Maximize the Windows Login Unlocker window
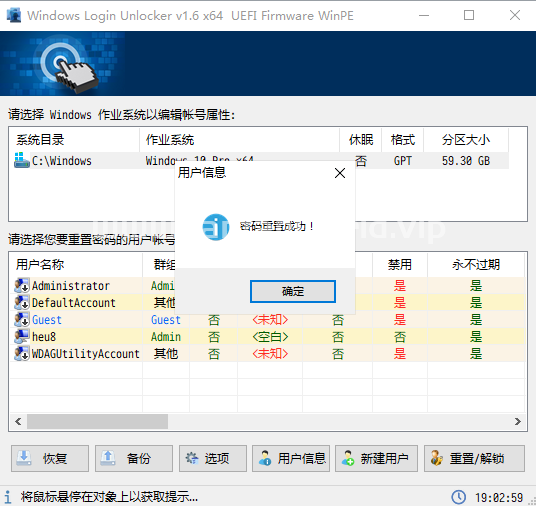The width and height of the screenshot is (536, 506). coord(469,15)
